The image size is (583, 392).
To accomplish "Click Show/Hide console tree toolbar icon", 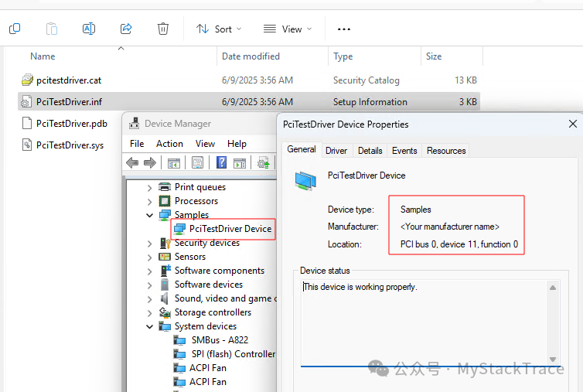I will [174, 163].
